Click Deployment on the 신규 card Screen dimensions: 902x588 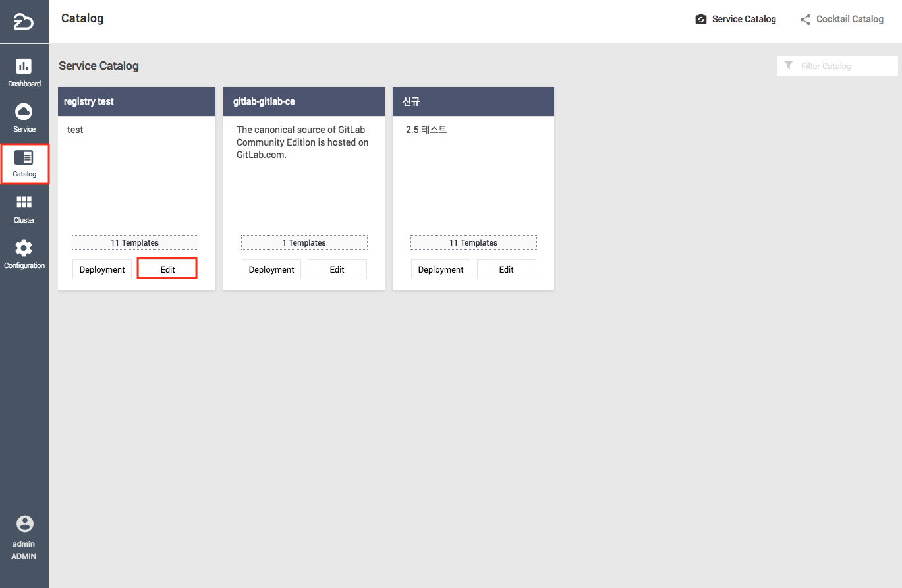pyautogui.click(x=441, y=269)
